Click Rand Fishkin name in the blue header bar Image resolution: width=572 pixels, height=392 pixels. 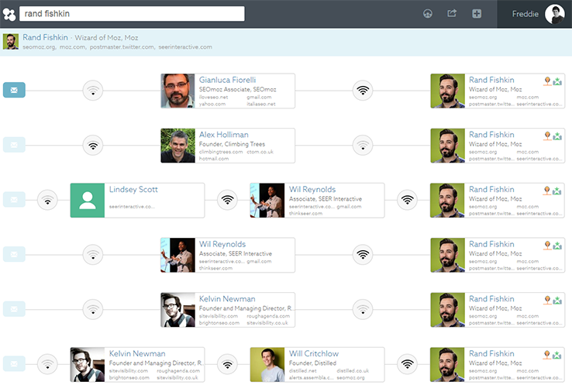click(x=45, y=37)
